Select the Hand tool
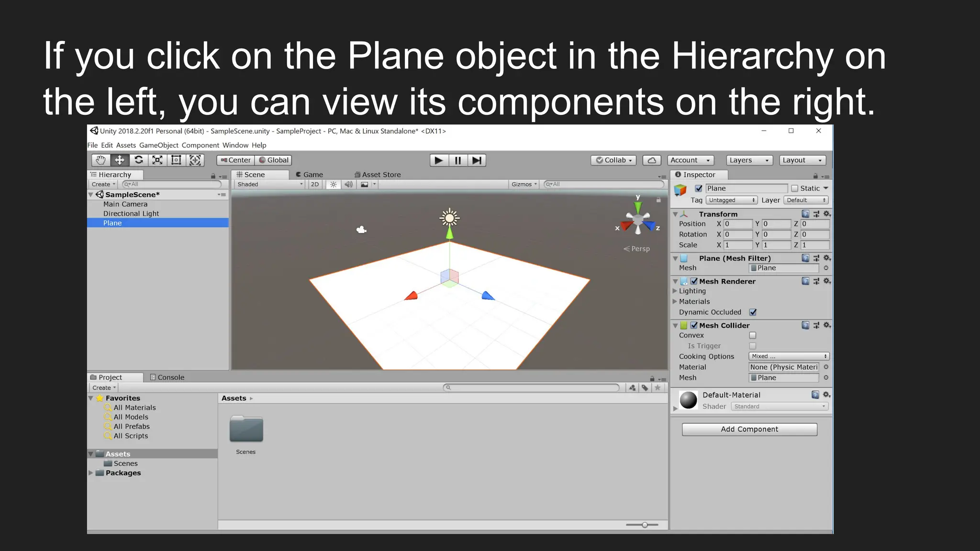 coord(101,160)
